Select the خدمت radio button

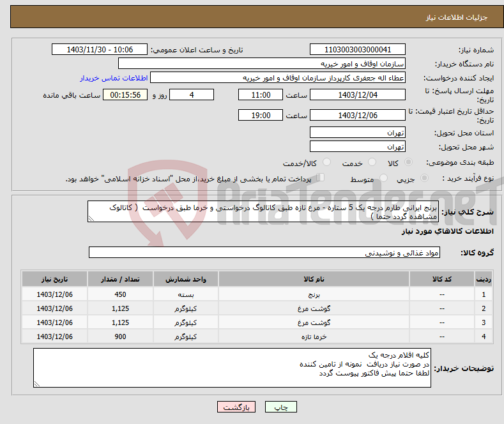coord(372,162)
